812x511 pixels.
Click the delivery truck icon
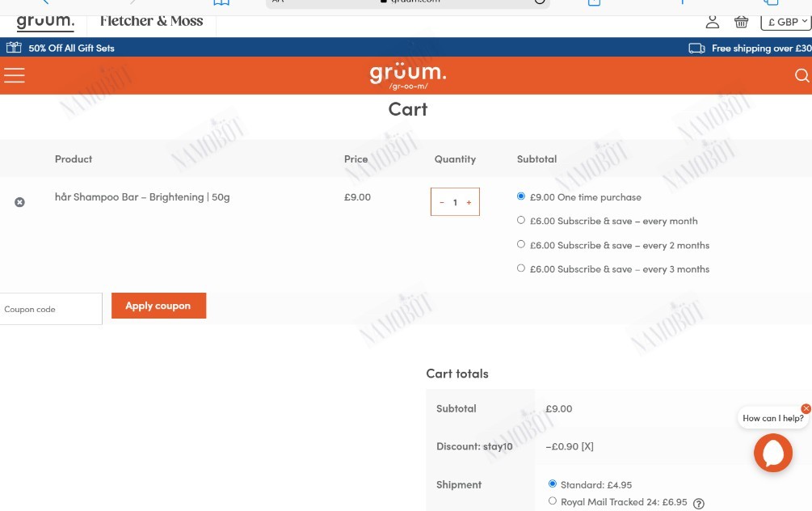click(697, 49)
